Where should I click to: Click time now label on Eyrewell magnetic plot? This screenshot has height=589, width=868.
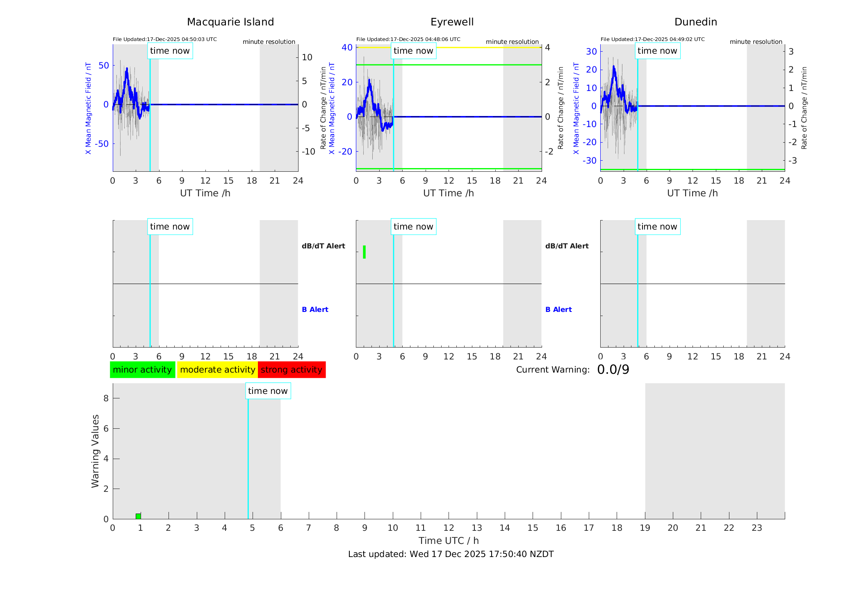click(413, 51)
